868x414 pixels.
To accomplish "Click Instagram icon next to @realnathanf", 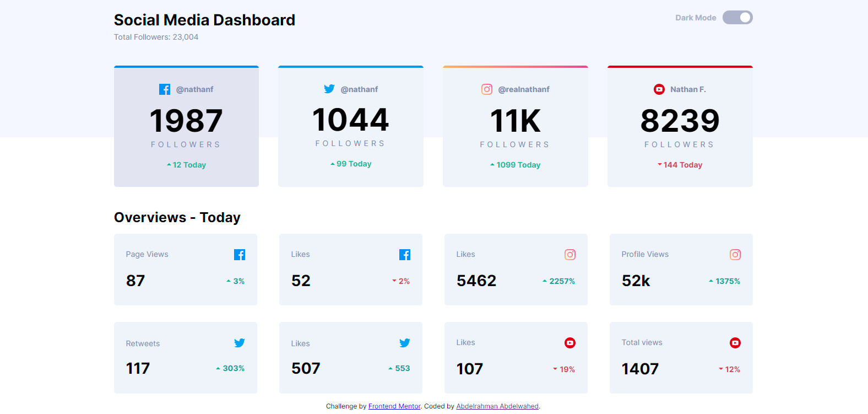I will tap(487, 89).
